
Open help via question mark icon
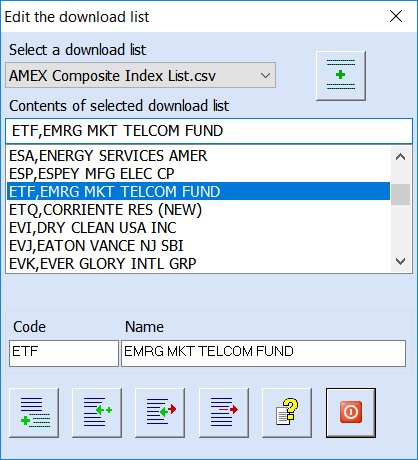287,413
